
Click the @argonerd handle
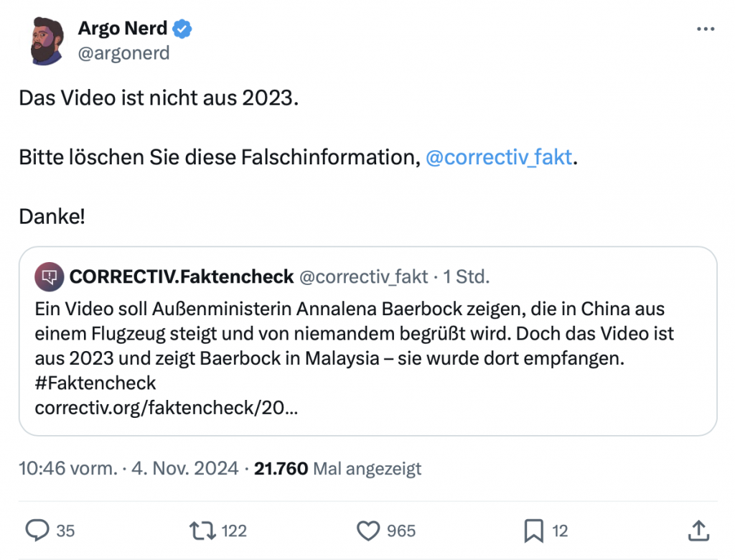(123, 53)
